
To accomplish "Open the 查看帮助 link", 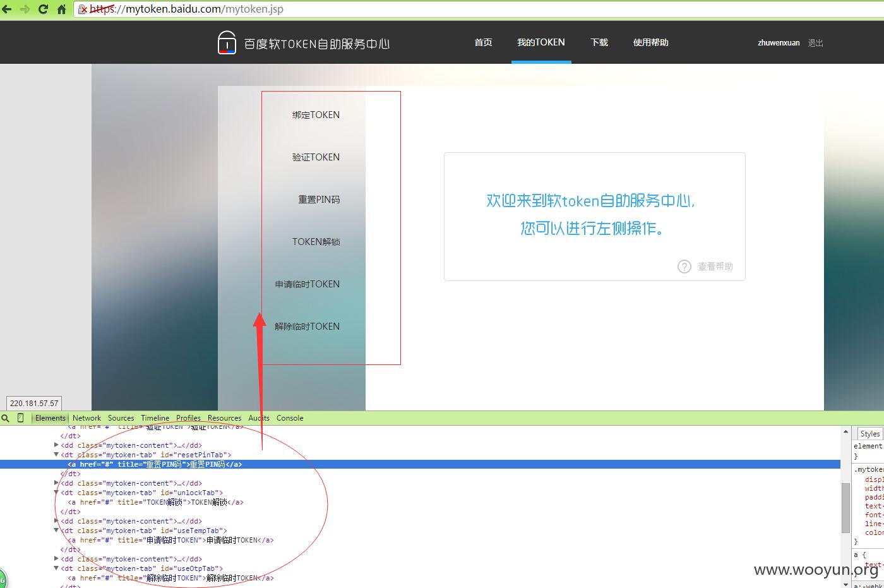I will [x=715, y=267].
